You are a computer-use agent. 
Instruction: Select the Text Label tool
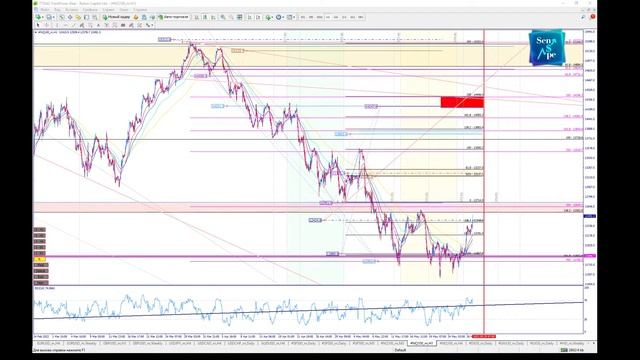coord(107,25)
